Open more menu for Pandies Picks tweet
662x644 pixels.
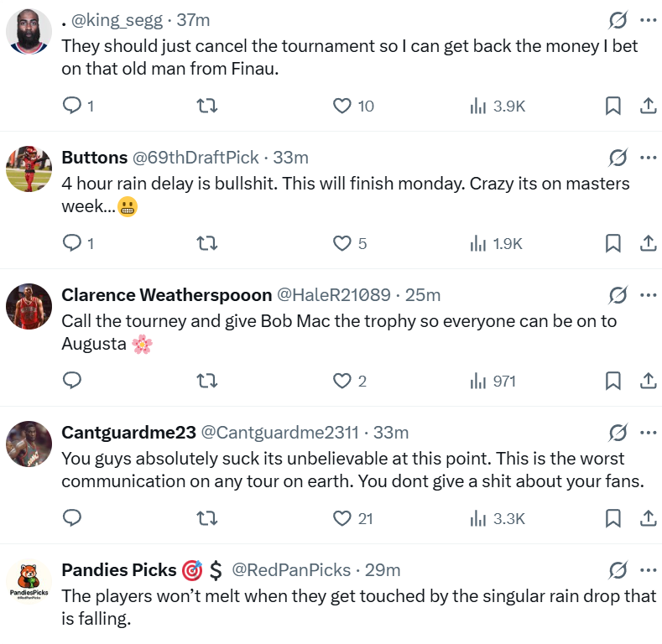[x=649, y=570]
